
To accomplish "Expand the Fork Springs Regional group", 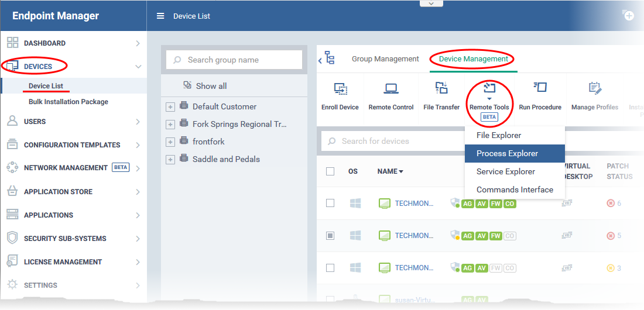I will [170, 125].
